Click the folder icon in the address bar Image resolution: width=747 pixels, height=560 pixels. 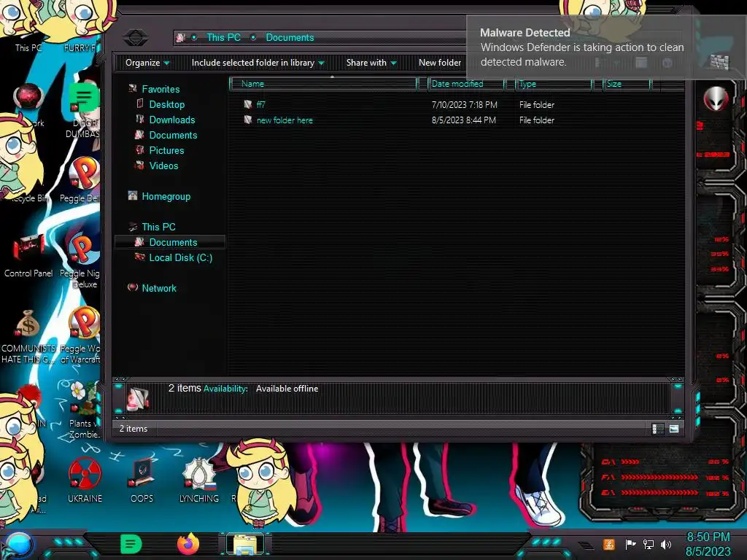181,37
